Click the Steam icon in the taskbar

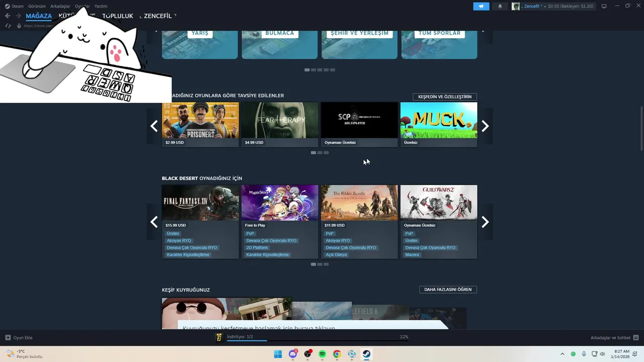click(367, 354)
